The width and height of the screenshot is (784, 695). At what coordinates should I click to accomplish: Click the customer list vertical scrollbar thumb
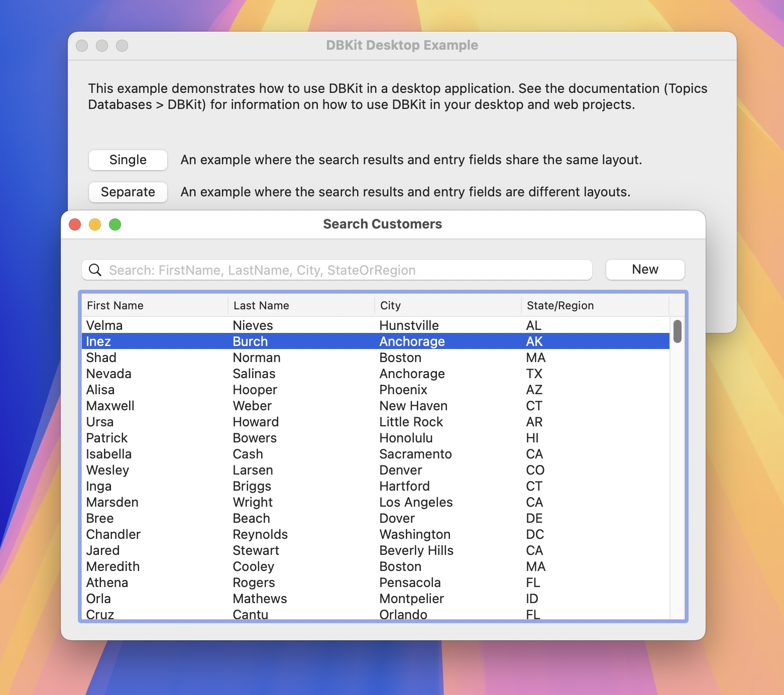pos(678,331)
